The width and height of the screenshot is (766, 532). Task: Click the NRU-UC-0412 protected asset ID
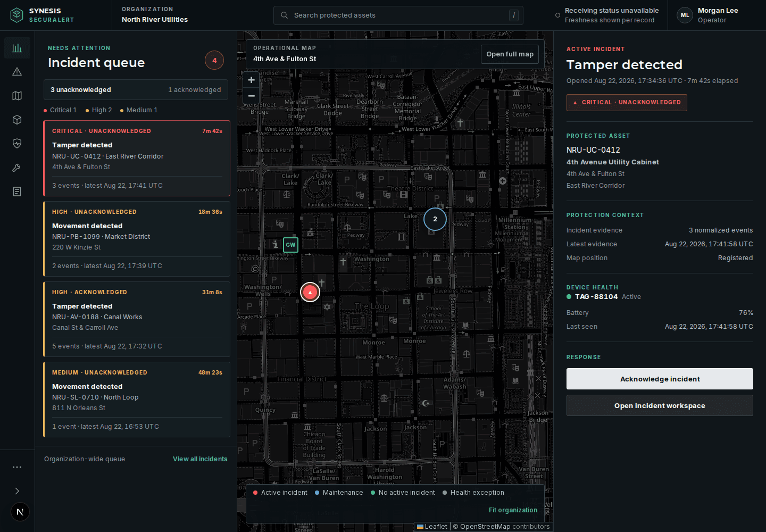(x=593, y=150)
